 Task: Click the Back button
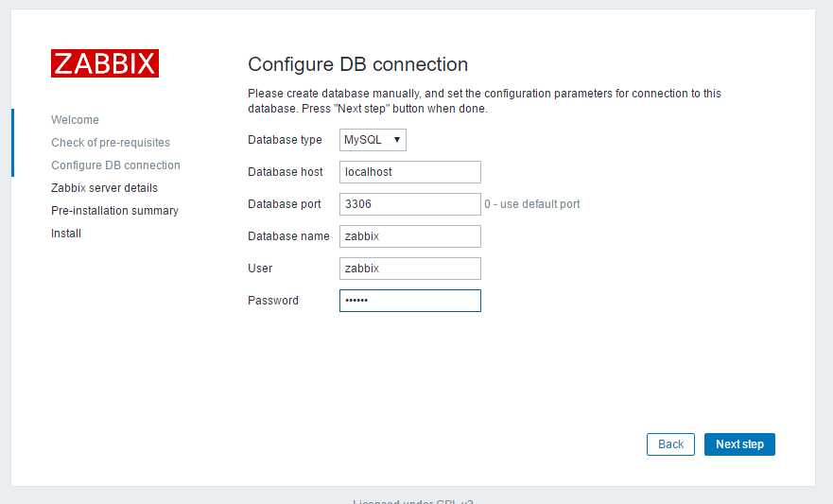670,444
